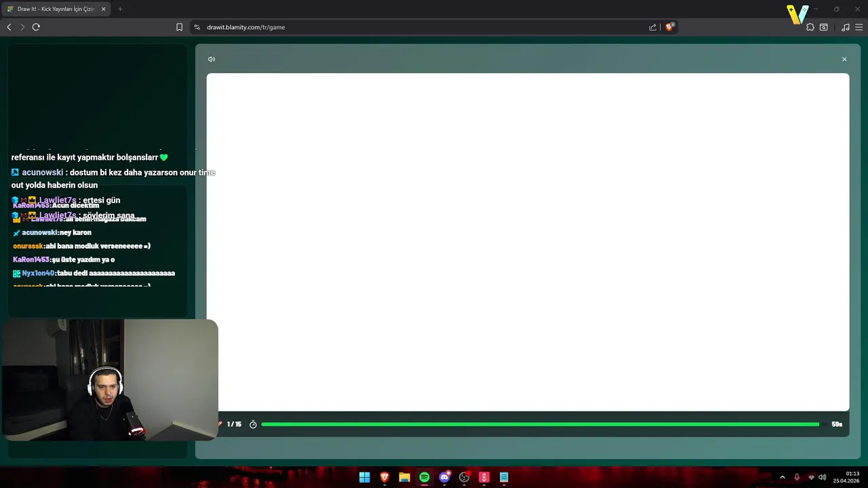868x488 pixels.
Task: Open Brave from the taskbar
Action: pyautogui.click(x=384, y=477)
